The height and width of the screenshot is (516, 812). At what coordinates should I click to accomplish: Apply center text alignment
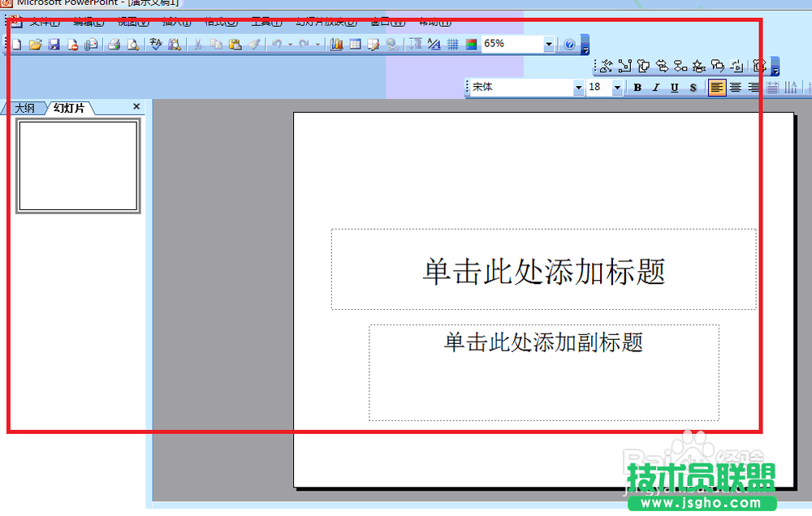tap(734, 87)
